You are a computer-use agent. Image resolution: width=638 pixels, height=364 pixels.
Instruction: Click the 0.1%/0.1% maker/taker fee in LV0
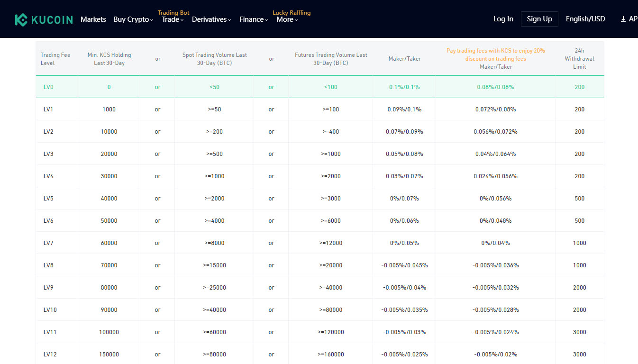click(404, 87)
